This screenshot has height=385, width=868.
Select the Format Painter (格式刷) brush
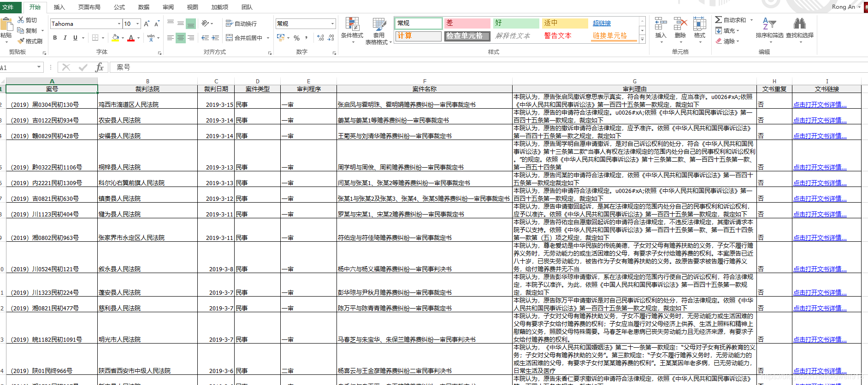coord(21,41)
